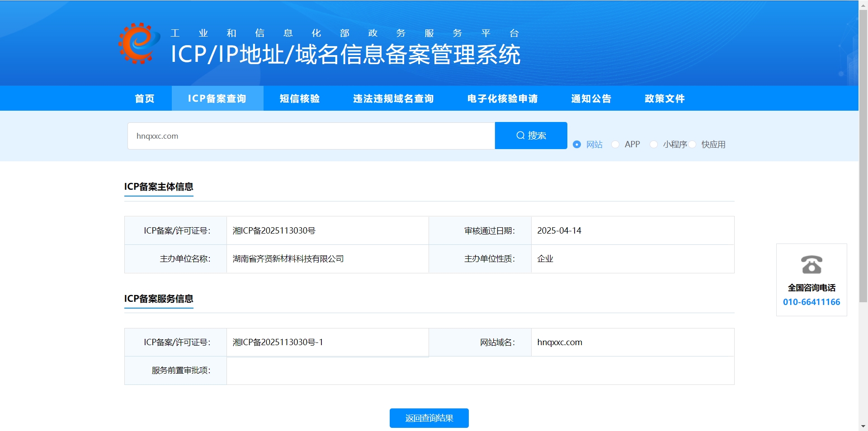868x431 pixels.
Task: Click the ICP/IP地址/域名信息备案管理系统 title
Action: click(345, 55)
